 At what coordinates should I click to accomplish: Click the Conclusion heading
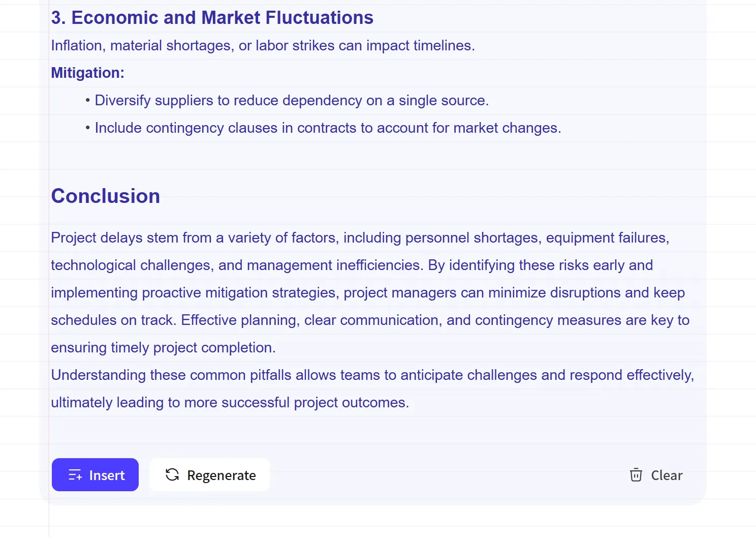point(106,196)
